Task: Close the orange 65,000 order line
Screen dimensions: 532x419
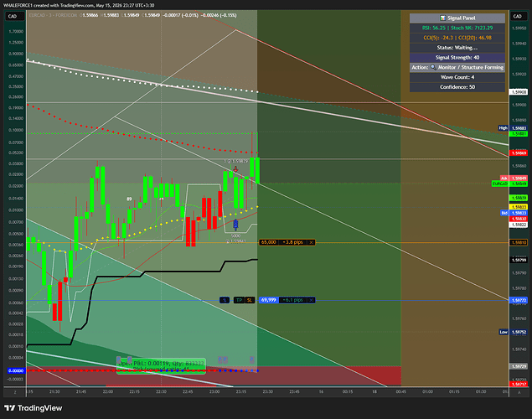Action: coord(311,242)
